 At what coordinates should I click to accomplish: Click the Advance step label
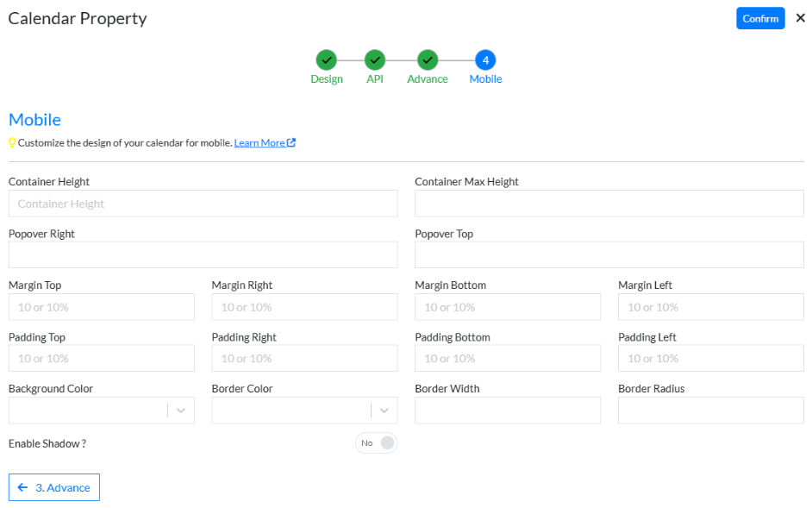click(x=428, y=78)
